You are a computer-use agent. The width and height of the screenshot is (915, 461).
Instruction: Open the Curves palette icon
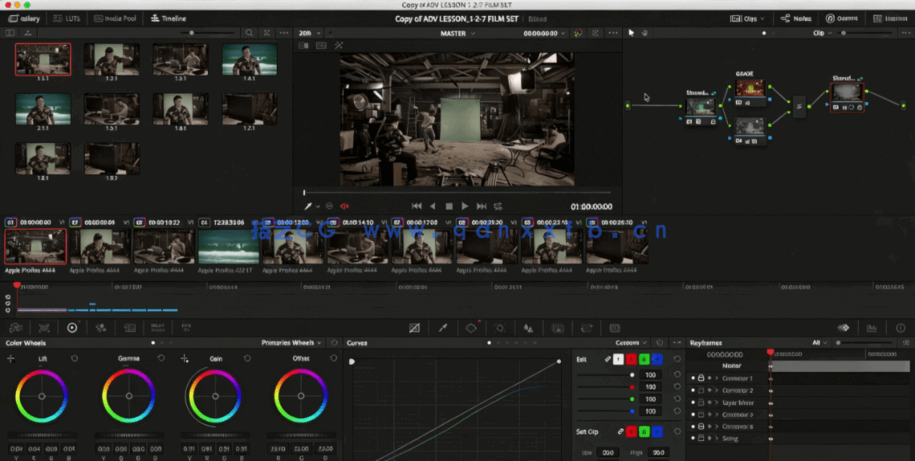[x=414, y=328]
